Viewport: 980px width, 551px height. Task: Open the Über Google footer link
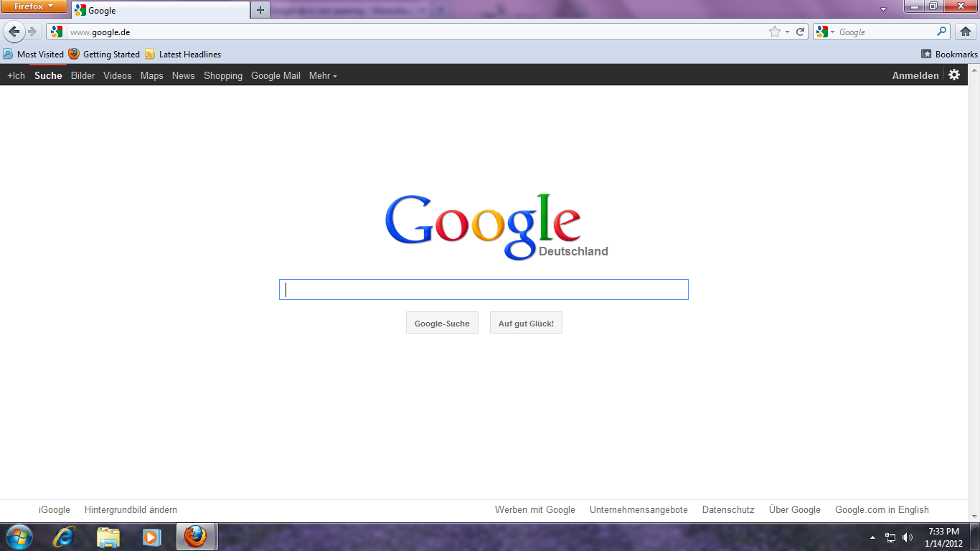pos(795,510)
